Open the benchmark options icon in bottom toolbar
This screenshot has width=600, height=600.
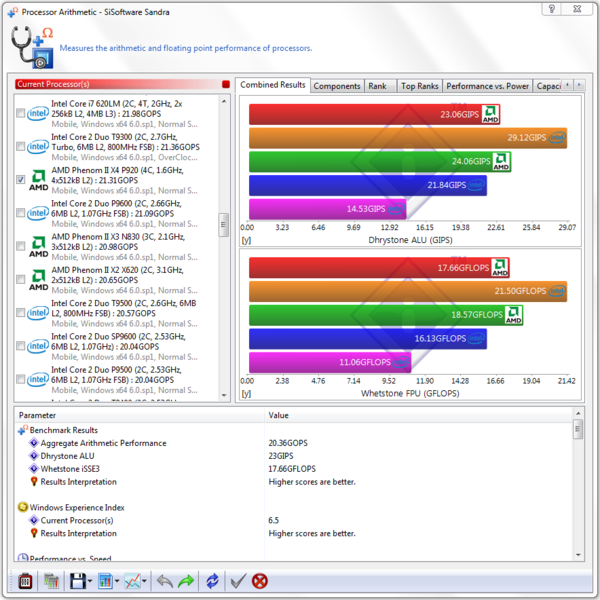(25, 581)
